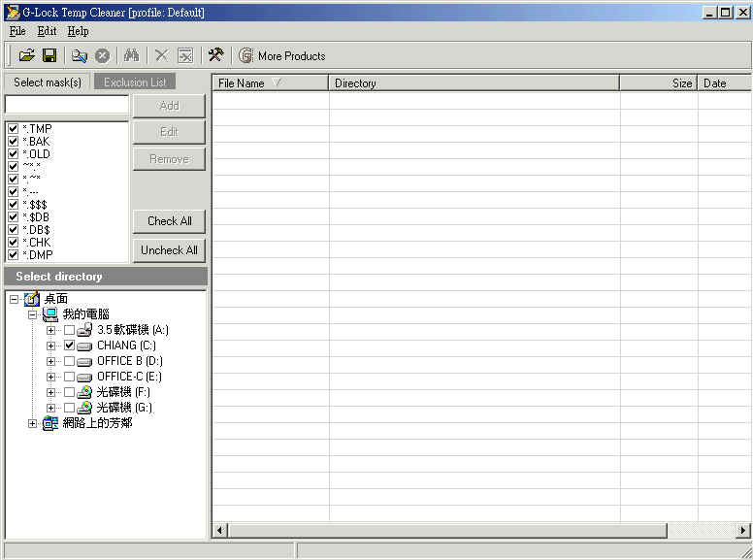Screen dimensions: 753x560
Task: Switch to the Select mask(s) tab
Action: [x=47, y=82]
